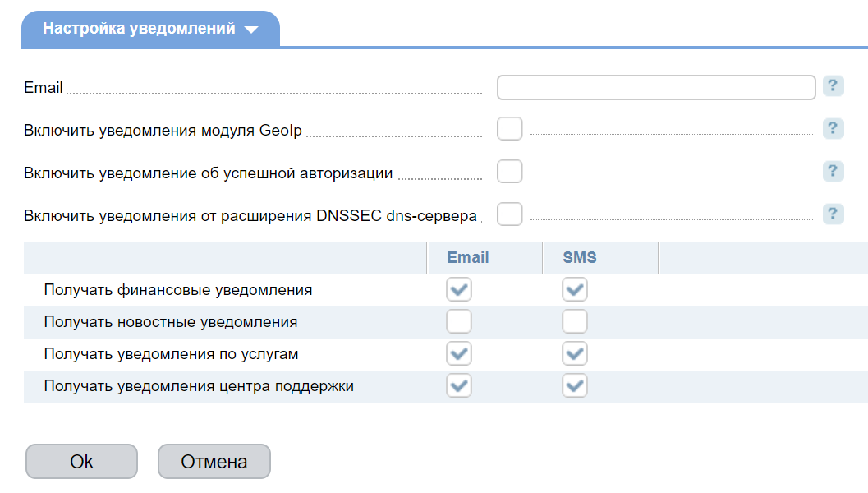Disable SMS for service notifications
This screenshot has width=868, height=493.
pyautogui.click(x=575, y=353)
